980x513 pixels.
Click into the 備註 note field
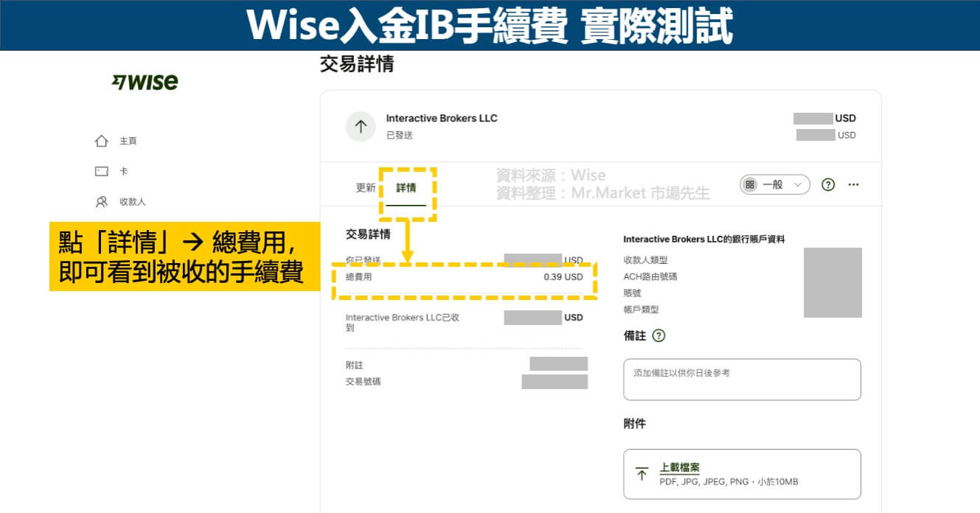742,380
